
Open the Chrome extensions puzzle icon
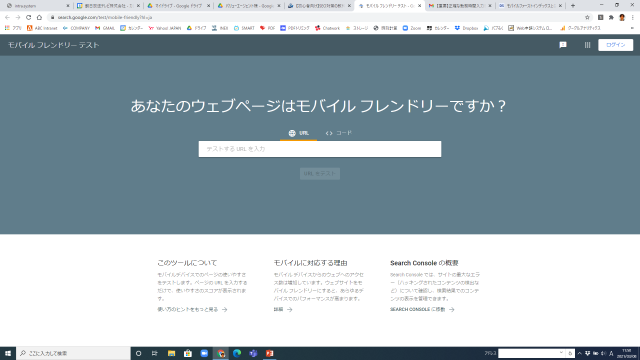[x=611, y=18]
